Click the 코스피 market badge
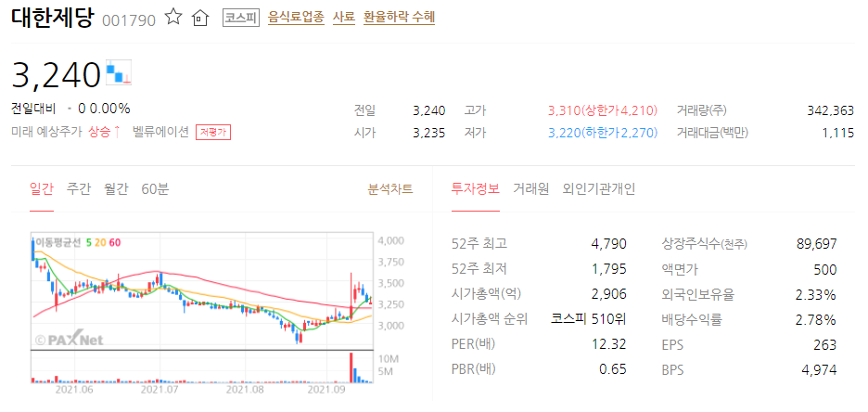This screenshot has width=868, height=412. [x=241, y=18]
